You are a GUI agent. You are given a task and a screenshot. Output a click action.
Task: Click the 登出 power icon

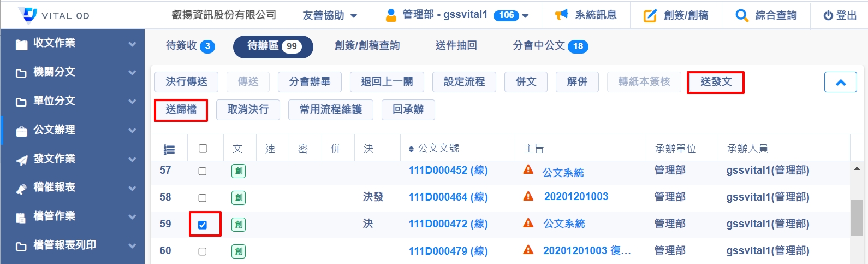coord(828,16)
